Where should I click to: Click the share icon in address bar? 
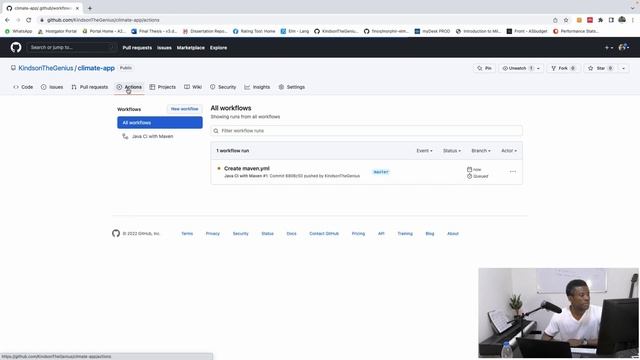point(555,20)
